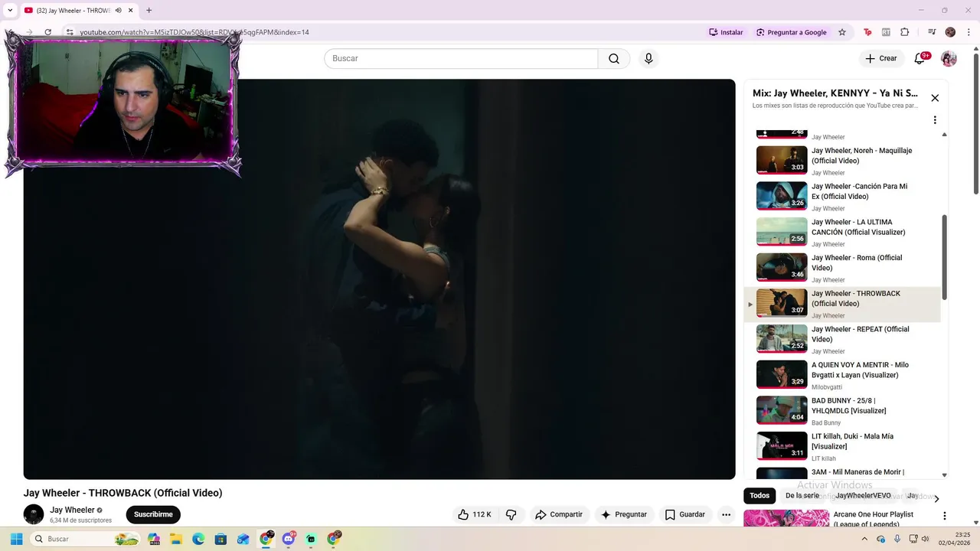Click the grey RT extension icon
This screenshot has height=551, width=980.
pyautogui.click(x=886, y=32)
